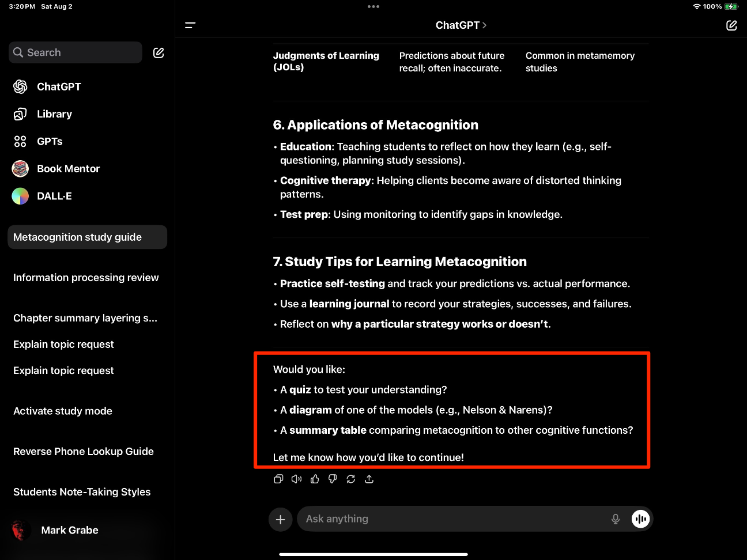Open Library in the sidebar
This screenshot has height=560, width=747.
pyautogui.click(x=54, y=114)
